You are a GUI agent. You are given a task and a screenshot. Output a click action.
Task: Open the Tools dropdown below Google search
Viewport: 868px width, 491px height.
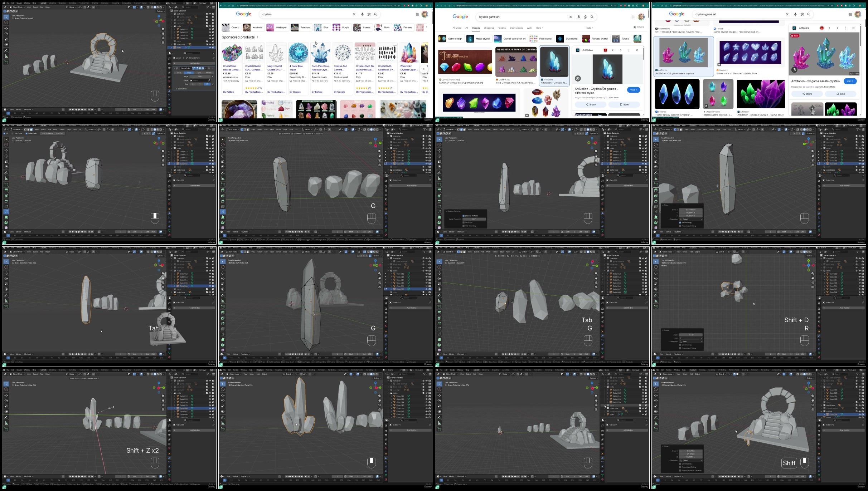(x=589, y=28)
